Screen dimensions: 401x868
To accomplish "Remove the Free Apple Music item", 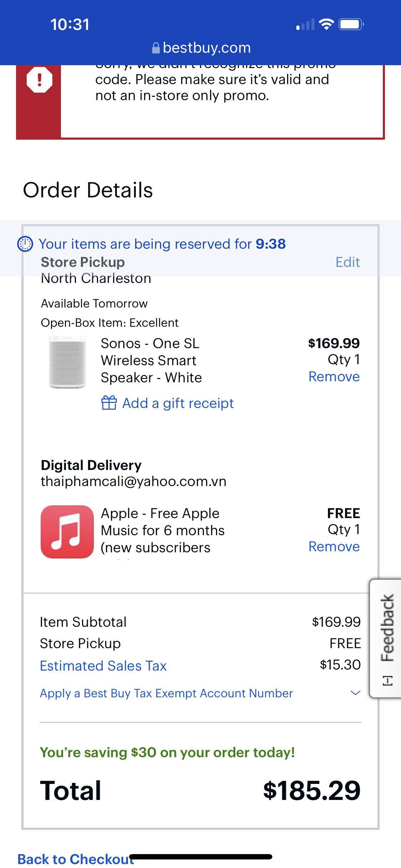I will (x=334, y=547).
